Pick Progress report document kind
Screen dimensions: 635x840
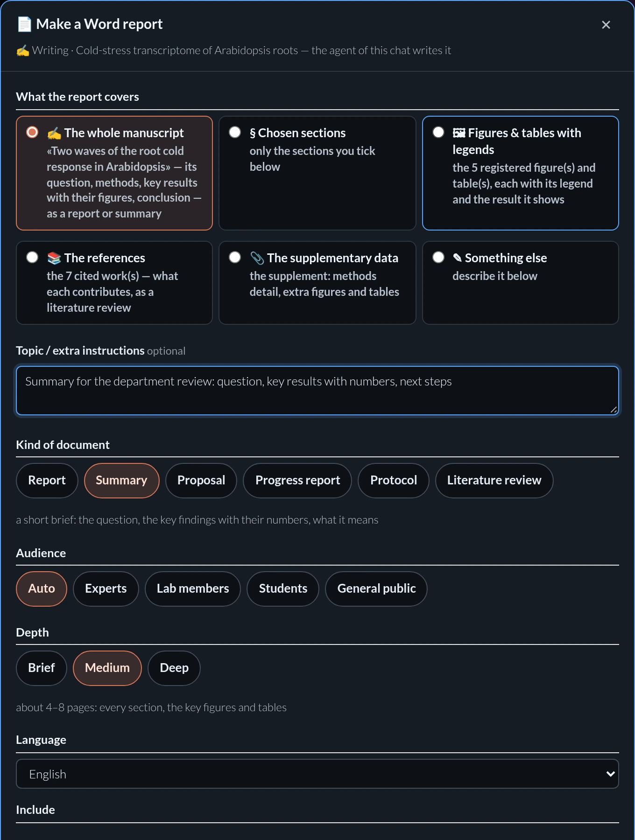(297, 481)
